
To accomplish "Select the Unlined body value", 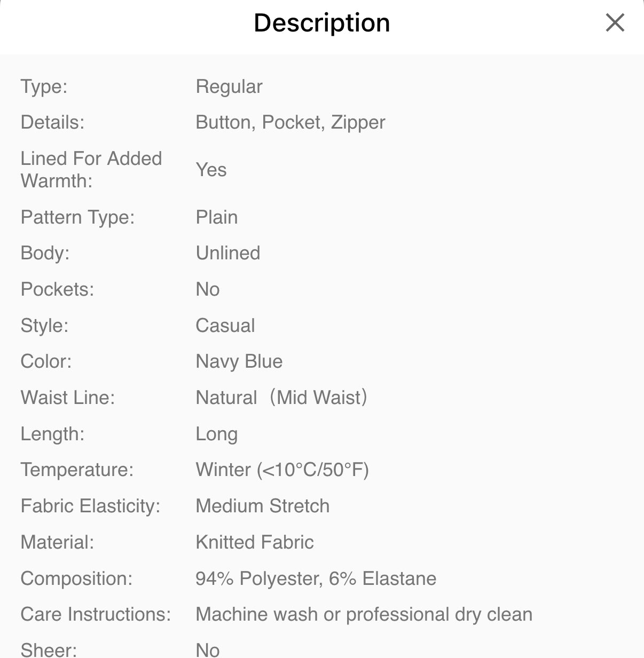I will [x=227, y=253].
